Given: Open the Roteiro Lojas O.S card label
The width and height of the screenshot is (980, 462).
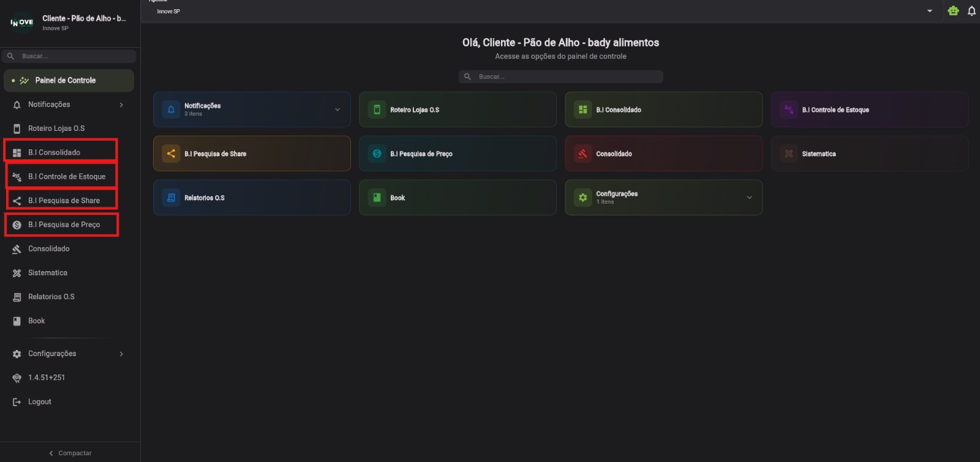Looking at the screenshot, I should (415, 110).
